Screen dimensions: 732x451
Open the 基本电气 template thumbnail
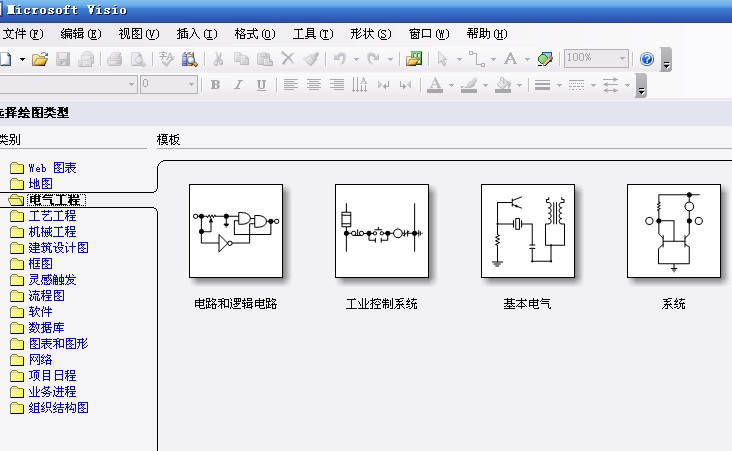tap(528, 231)
